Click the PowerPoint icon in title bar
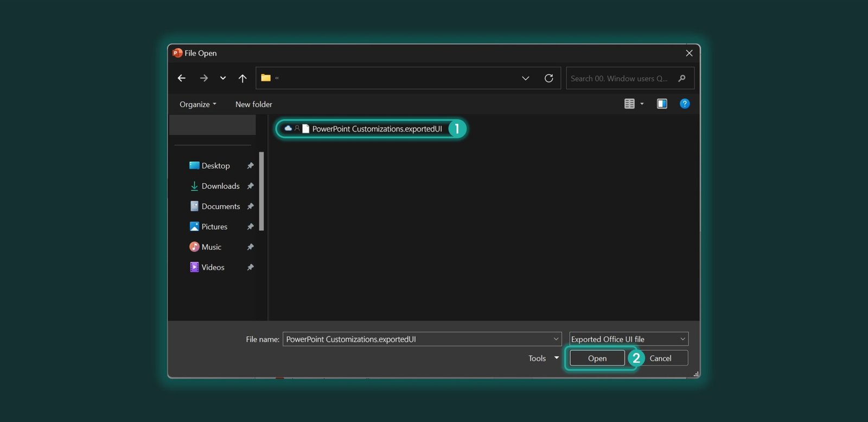The height and width of the screenshot is (422, 868). 177,53
